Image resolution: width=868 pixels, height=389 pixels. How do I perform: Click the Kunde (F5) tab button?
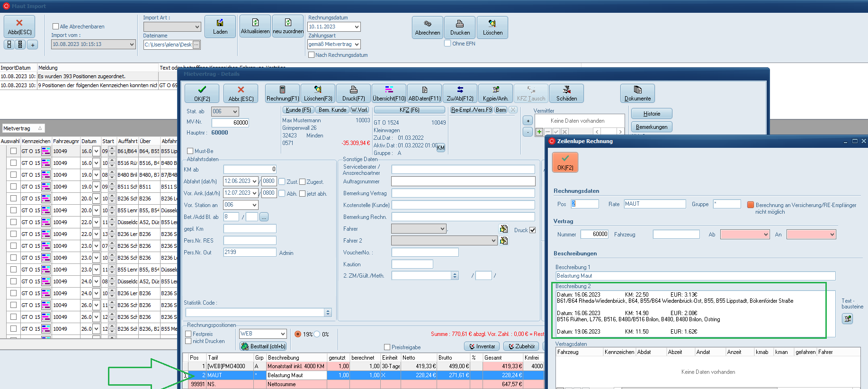click(x=298, y=110)
